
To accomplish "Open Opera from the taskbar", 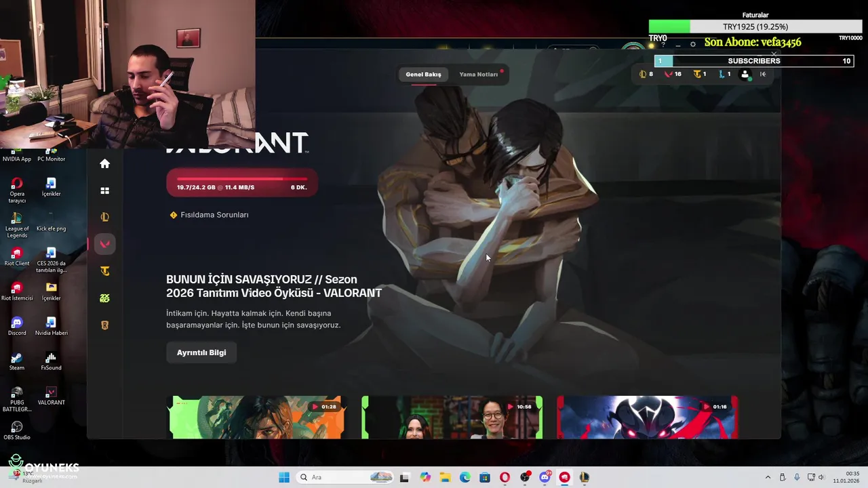I will pos(505,477).
